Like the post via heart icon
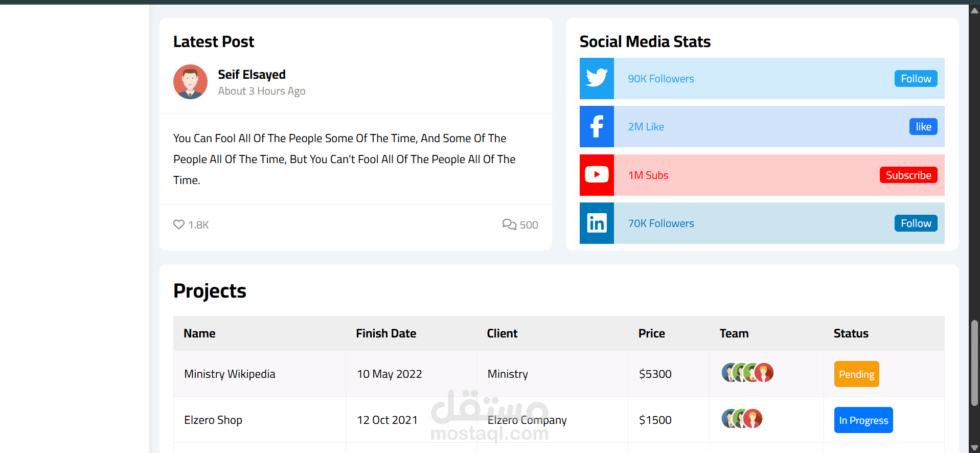Image resolution: width=980 pixels, height=453 pixels. [178, 224]
